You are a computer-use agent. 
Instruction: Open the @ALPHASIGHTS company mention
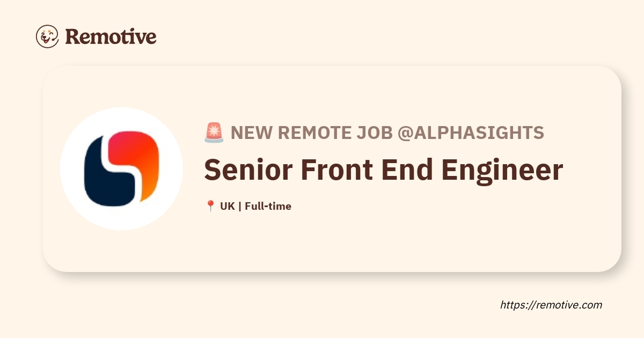point(471,133)
